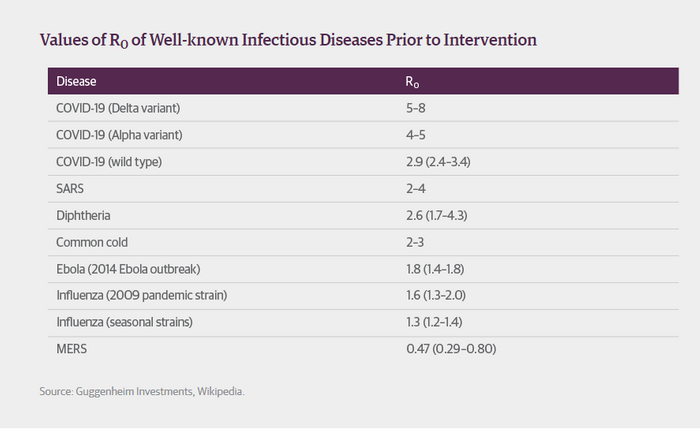Image resolution: width=700 pixels, height=435 pixels.
Task: Click the table title about R0 values
Action: point(288,41)
